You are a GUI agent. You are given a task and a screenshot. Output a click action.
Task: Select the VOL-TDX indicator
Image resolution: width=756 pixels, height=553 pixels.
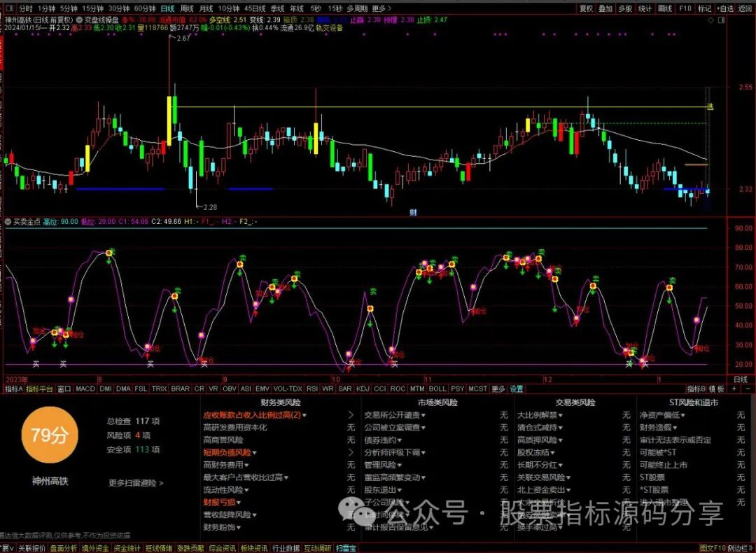[288, 388]
